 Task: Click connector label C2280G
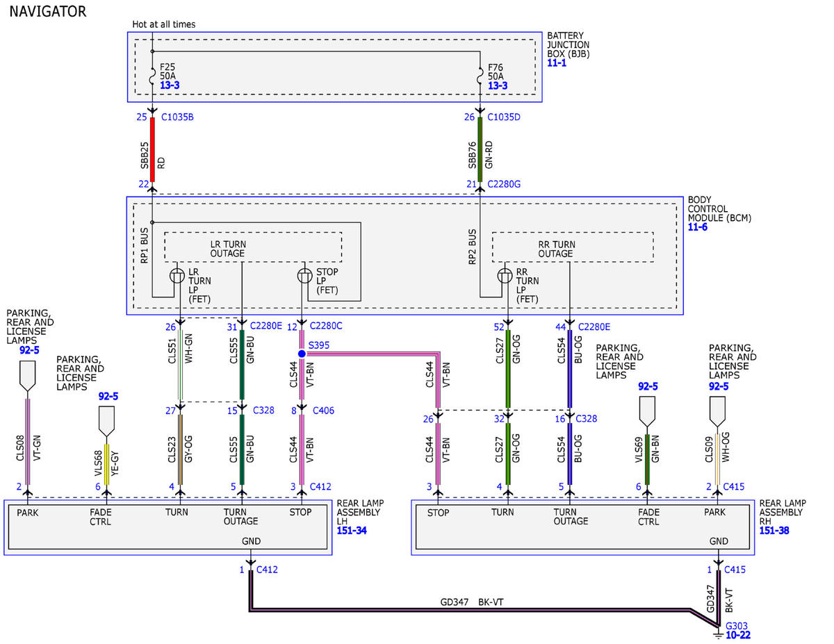[x=504, y=184]
